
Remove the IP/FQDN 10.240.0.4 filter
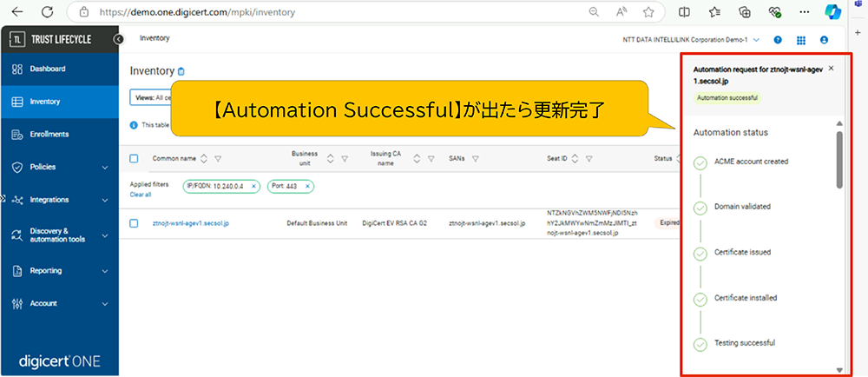(x=253, y=187)
